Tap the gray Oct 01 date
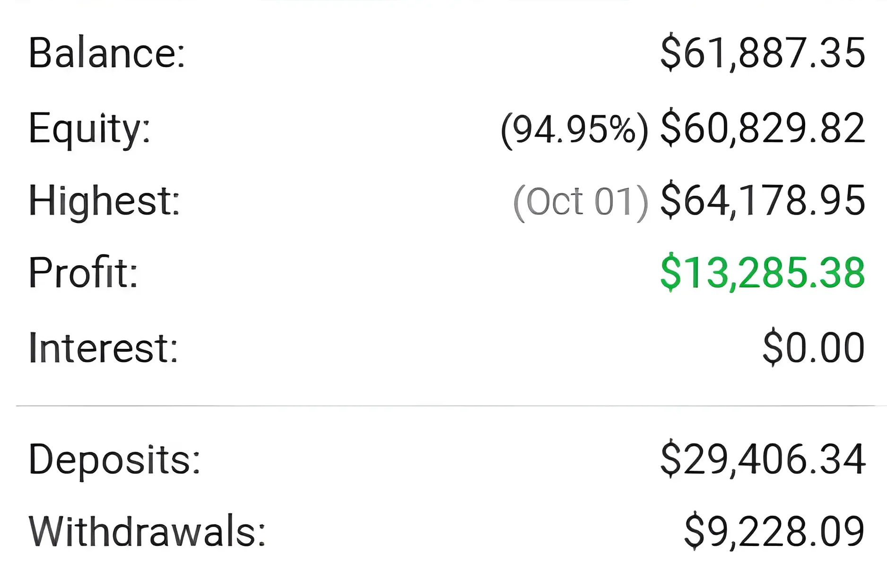Viewport: 887px width, 588px height. [580, 202]
